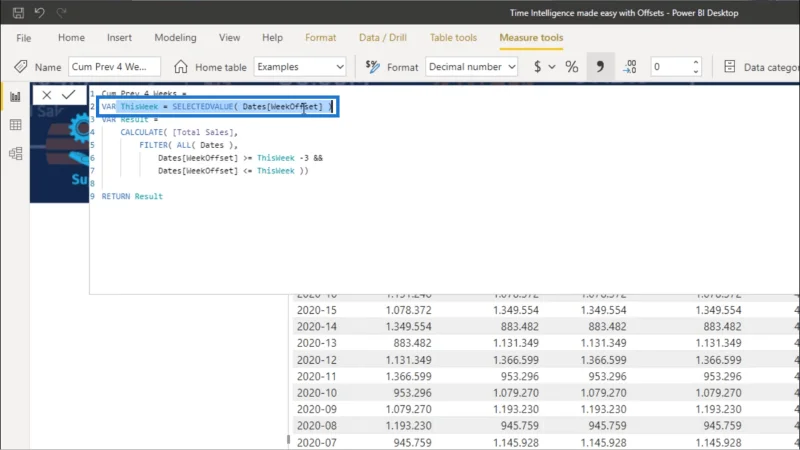
Task: Commit formula with checkmark
Action: 68,94
